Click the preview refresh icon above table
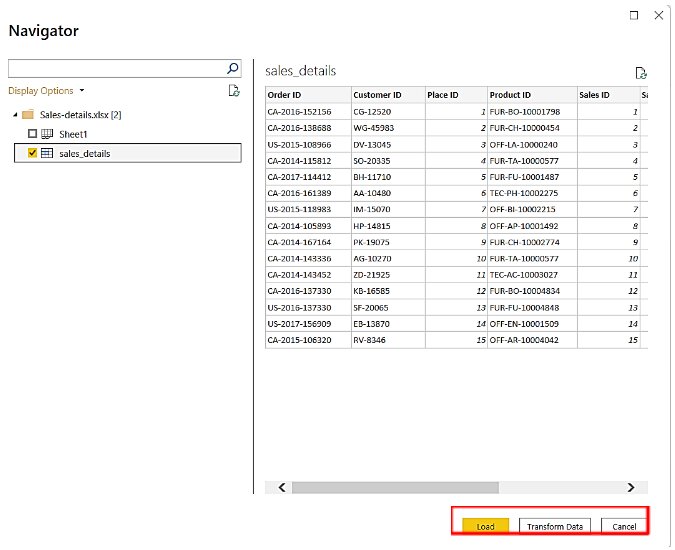 pyautogui.click(x=641, y=73)
